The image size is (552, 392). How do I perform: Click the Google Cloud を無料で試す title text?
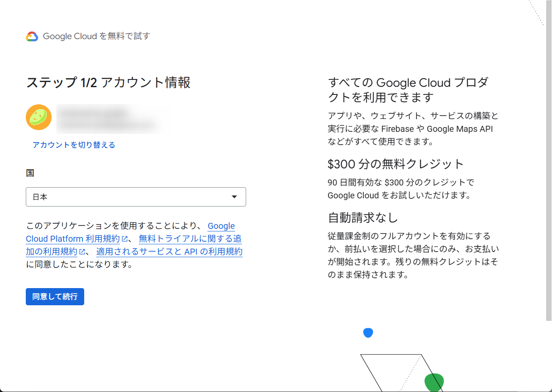[x=96, y=36]
